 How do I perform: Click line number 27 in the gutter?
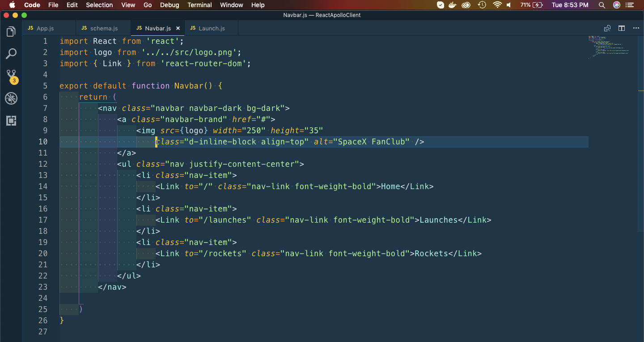[43, 332]
